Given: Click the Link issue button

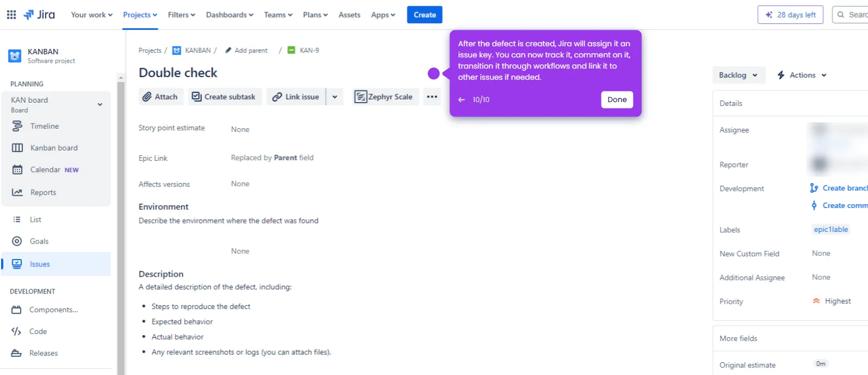Looking at the screenshot, I should (296, 97).
